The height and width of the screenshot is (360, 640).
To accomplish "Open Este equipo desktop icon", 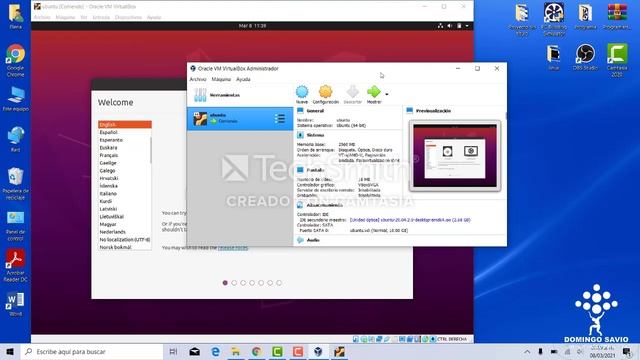I will coord(16,99).
